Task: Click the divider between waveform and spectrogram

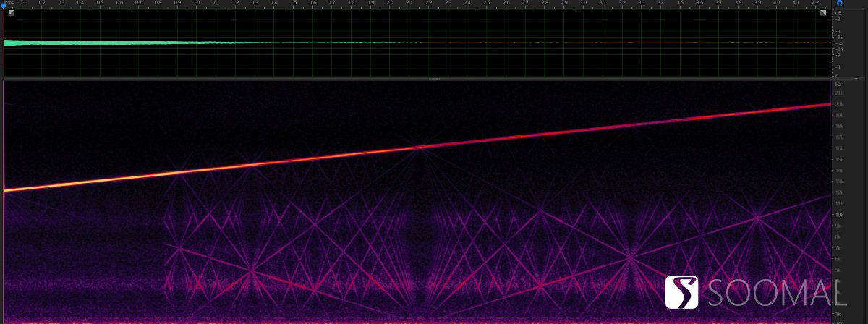Action: tap(434, 77)
